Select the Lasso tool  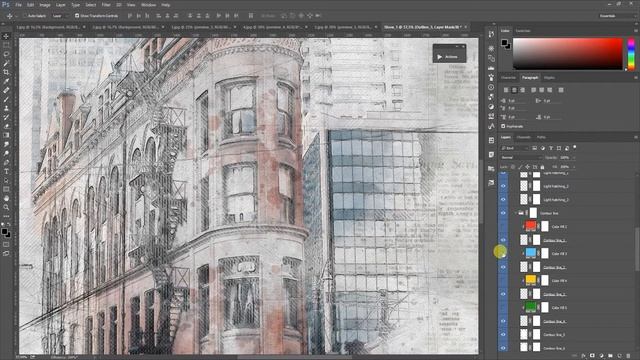click(6, 54)
